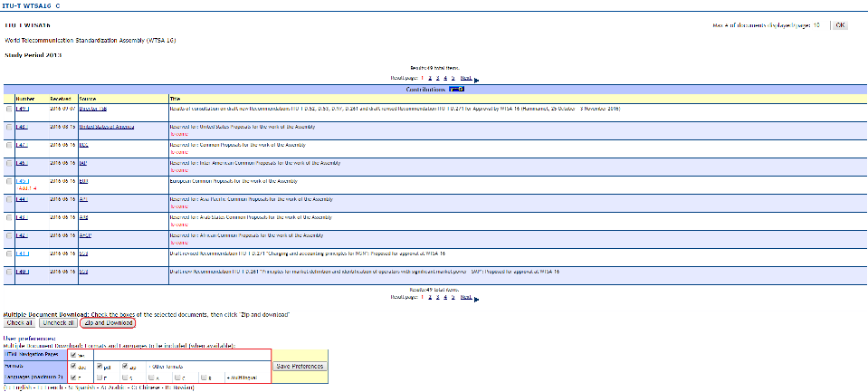This screenshot has height=392, width=868.
Task: Click the Title column header
Action: click(x=176, y=99)
